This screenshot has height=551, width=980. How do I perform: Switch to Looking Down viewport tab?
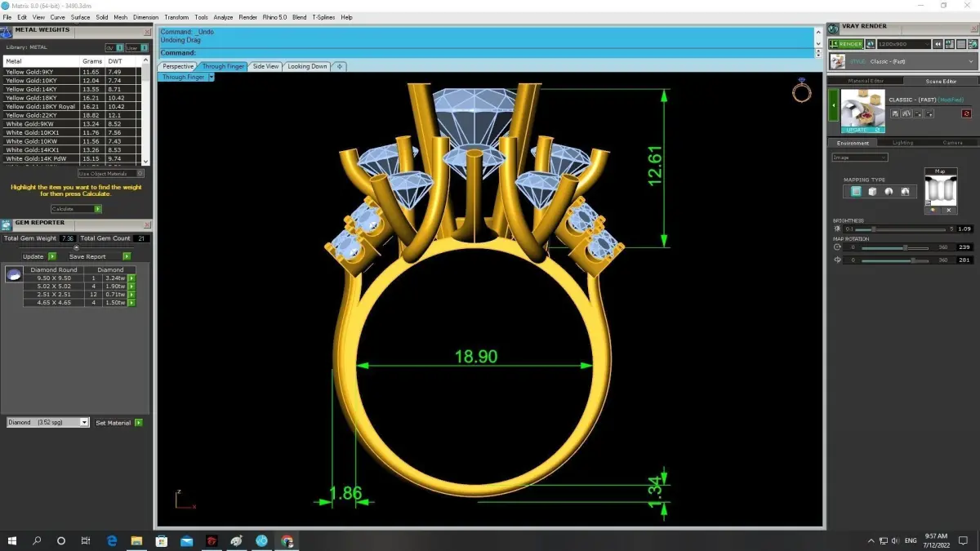pos(307,66)
